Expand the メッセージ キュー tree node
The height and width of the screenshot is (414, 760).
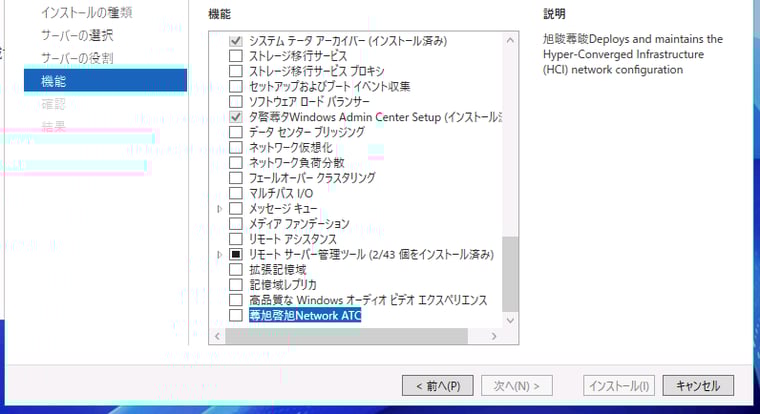(220, 208)
